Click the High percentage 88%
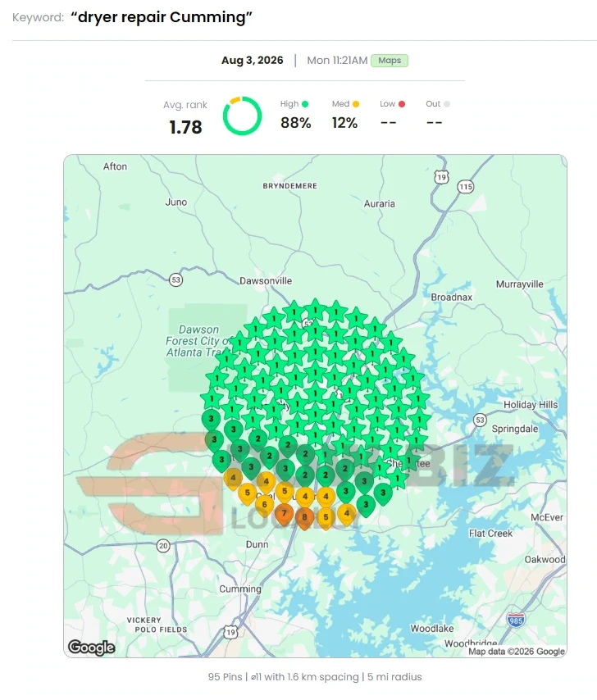This screenshot has height=700, width=597. (x=295, y=123)
